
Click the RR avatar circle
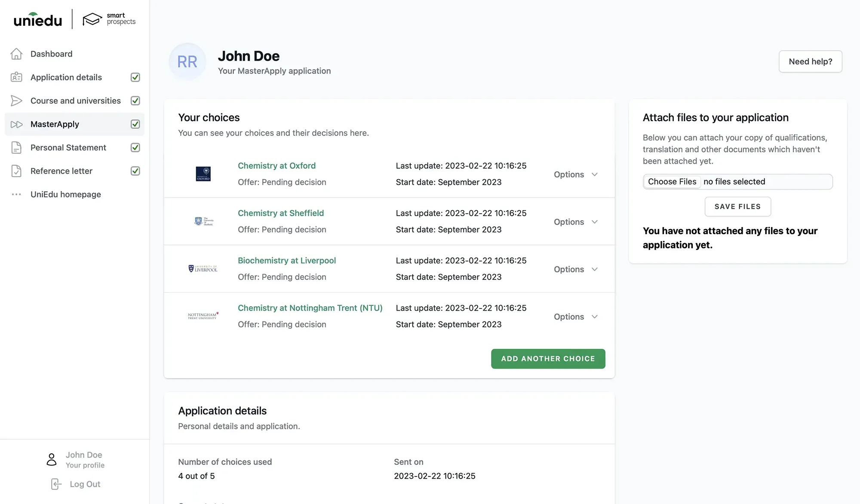click(x=187, y=62)
